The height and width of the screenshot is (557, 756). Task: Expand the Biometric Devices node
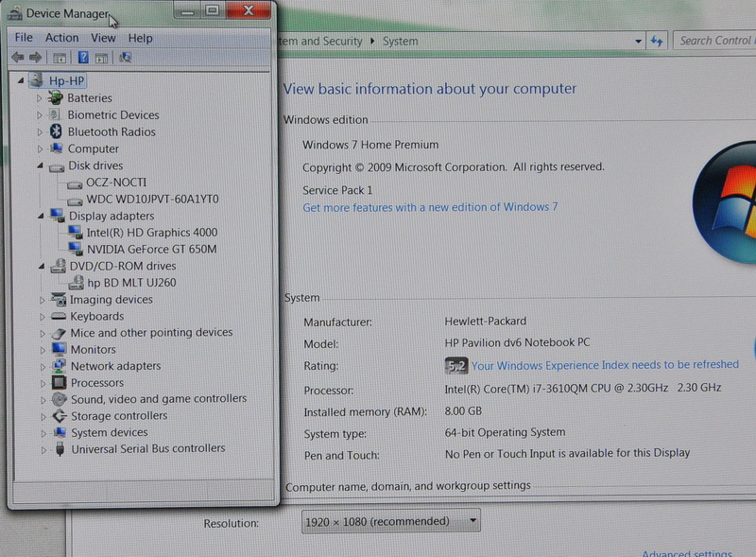[x=39, y=114]
